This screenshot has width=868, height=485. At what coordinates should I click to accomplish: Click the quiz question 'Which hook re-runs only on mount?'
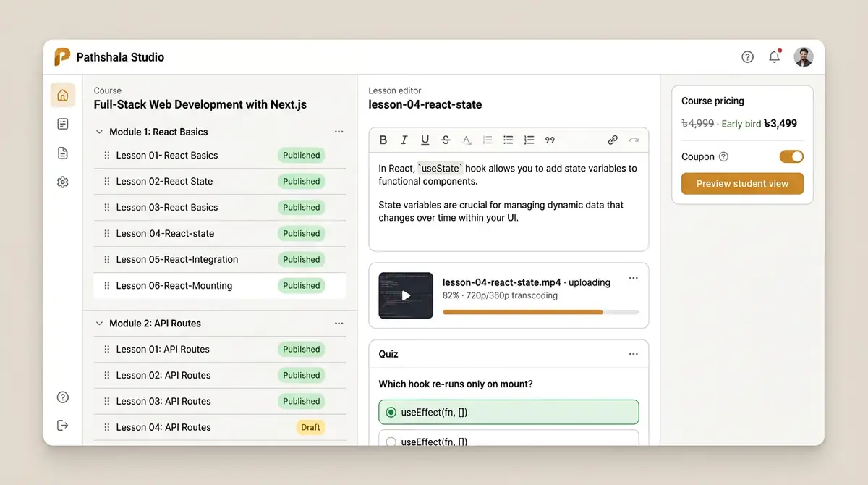(x=456, y=384)
